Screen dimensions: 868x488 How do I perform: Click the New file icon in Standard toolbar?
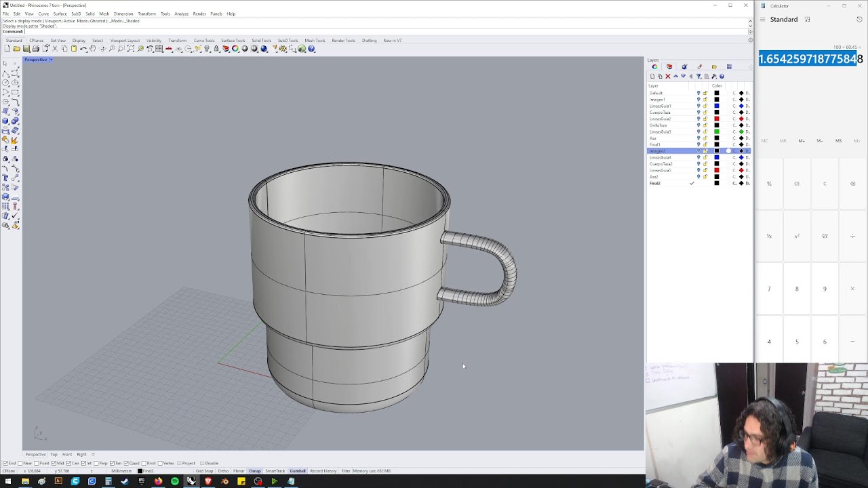7,49
